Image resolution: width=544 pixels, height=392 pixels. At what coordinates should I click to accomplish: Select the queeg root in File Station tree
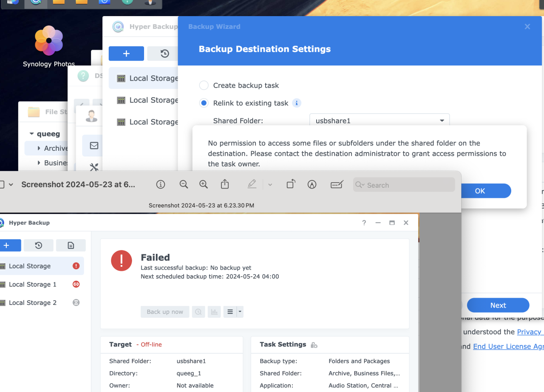[x=48, y=134]
